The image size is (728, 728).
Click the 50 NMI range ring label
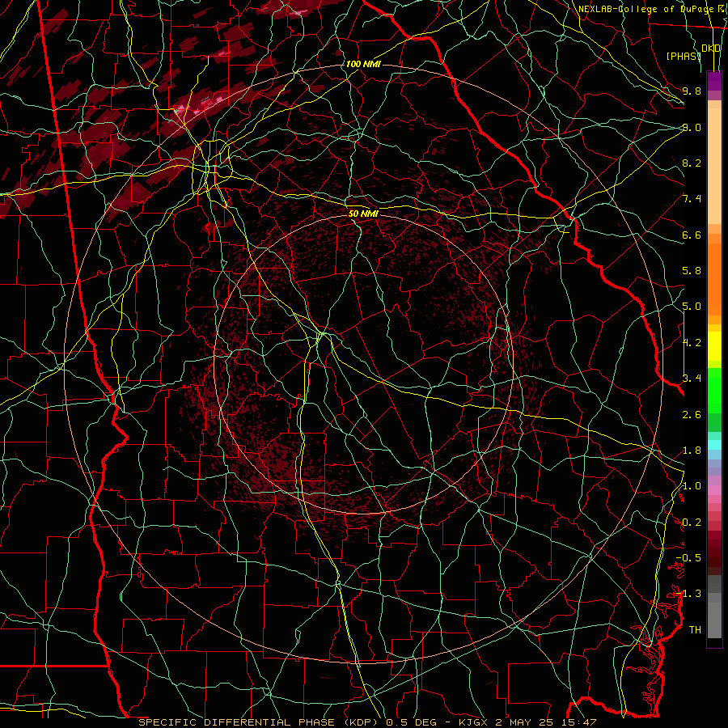[x=363, y=214]
